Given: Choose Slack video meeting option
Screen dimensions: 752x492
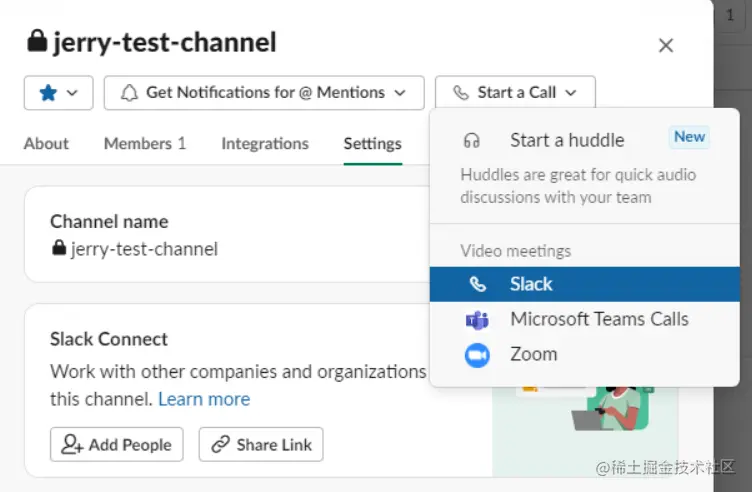Looking at the screenshot, I should [531, 284].
